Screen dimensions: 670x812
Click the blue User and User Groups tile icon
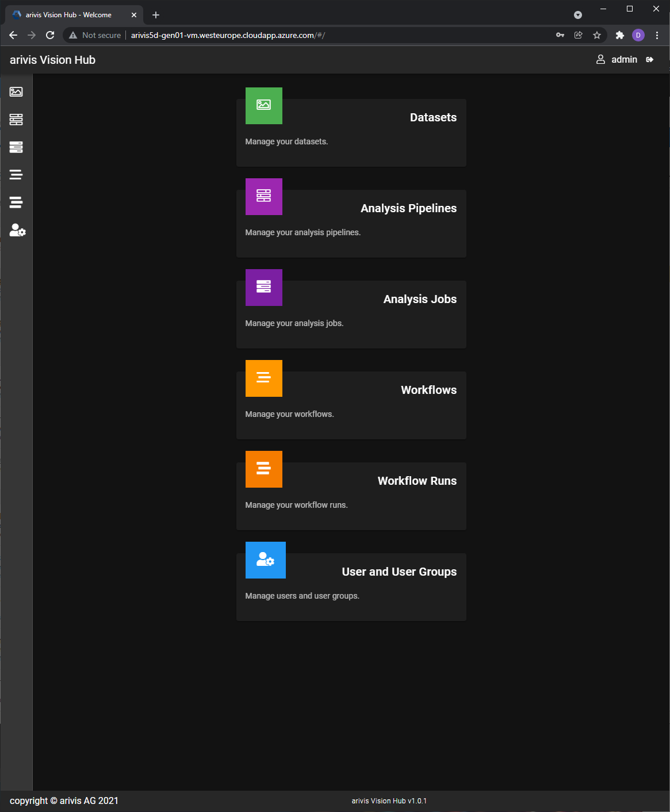tap(265, 560)
